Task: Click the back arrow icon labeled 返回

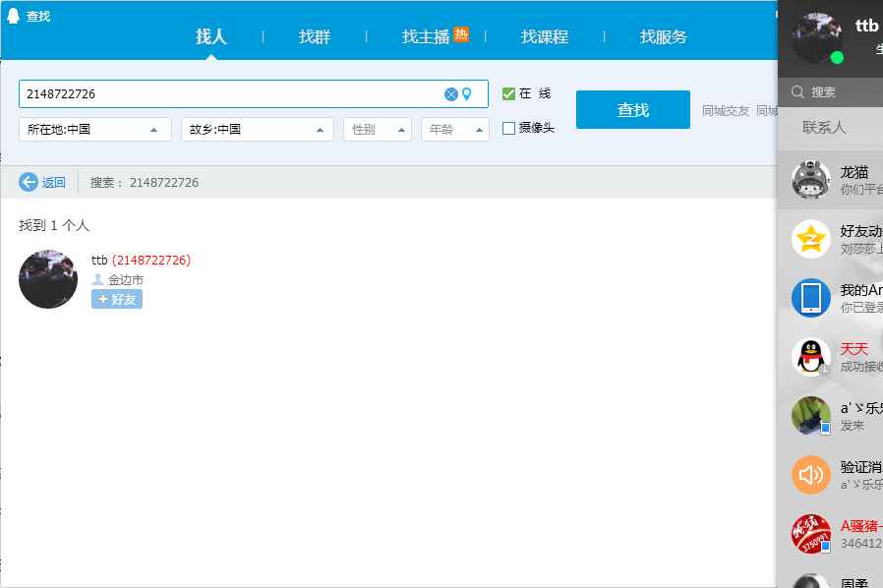Action: [x=29, y=182]
